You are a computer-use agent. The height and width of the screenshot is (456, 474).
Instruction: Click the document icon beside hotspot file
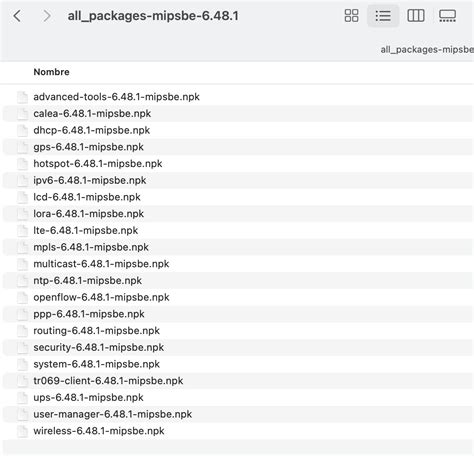coord(22,164)
